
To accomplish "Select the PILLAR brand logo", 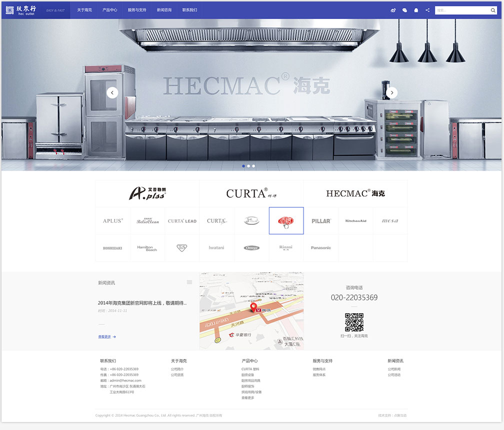I will click(x=321, y=221).
